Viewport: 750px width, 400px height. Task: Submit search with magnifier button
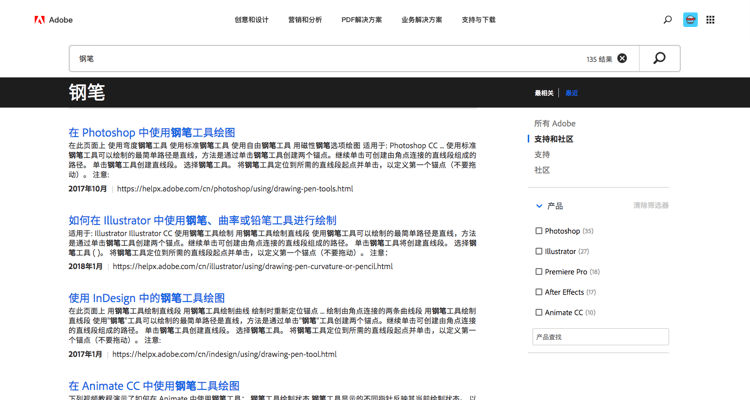coord(659,59)
